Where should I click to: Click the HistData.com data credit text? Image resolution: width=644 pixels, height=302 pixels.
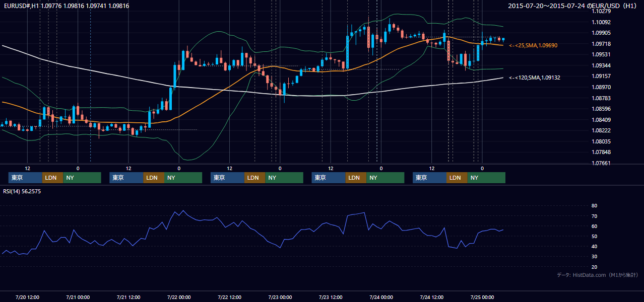597,275
